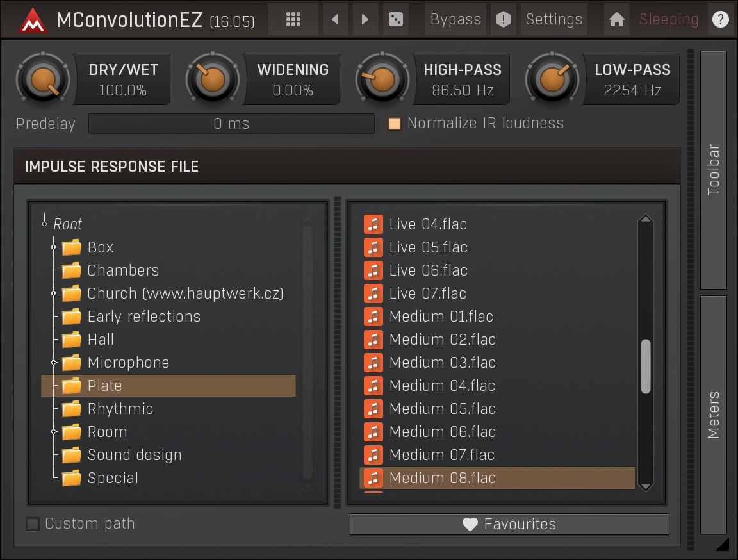Click the Live 06.flac audio icon

click(x=373, y=270)
